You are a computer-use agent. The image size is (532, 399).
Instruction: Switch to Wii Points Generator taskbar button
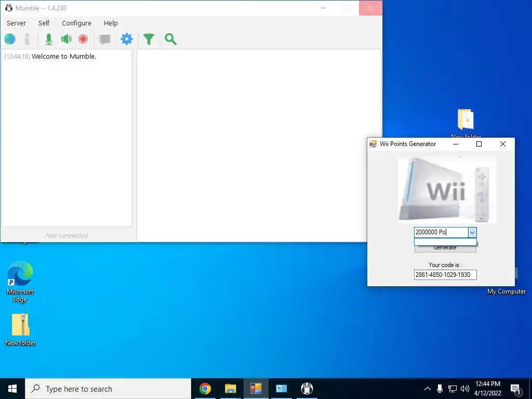point(256,389)
